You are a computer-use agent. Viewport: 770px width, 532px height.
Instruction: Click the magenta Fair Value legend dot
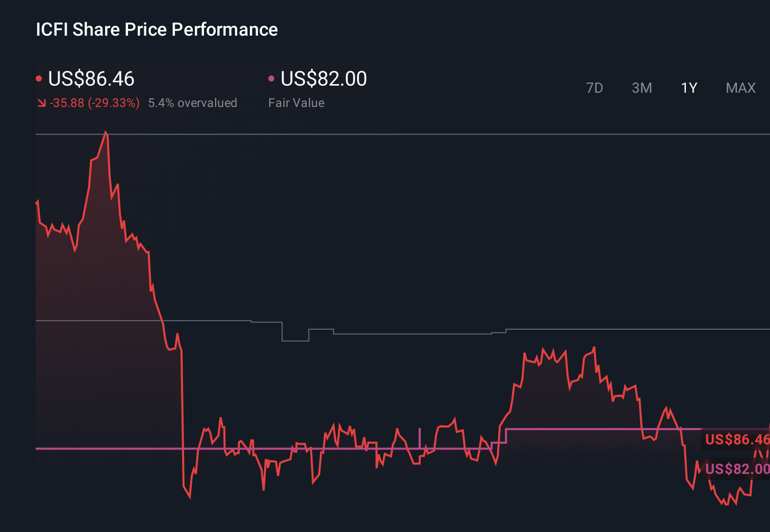[272, 77]
